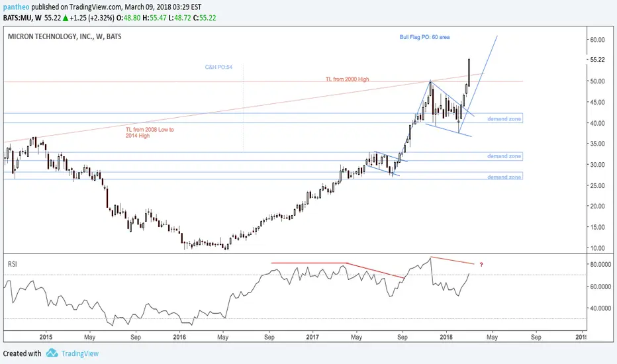Click the 2016 date label on time axis
617x364 pixels.
[x=179, y=337]
